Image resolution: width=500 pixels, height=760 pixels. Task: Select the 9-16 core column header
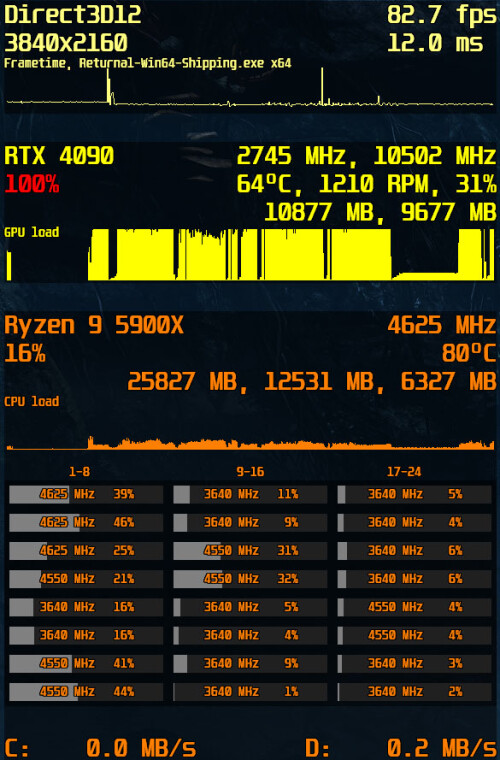tap(250, 472)
